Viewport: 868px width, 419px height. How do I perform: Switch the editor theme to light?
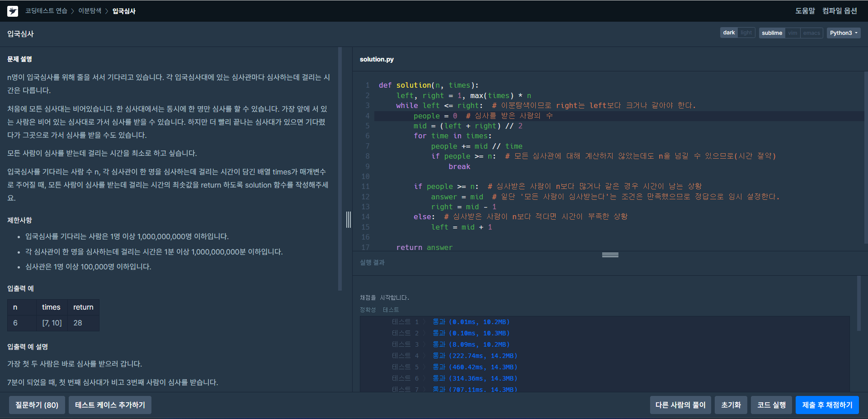click(746, 33)
